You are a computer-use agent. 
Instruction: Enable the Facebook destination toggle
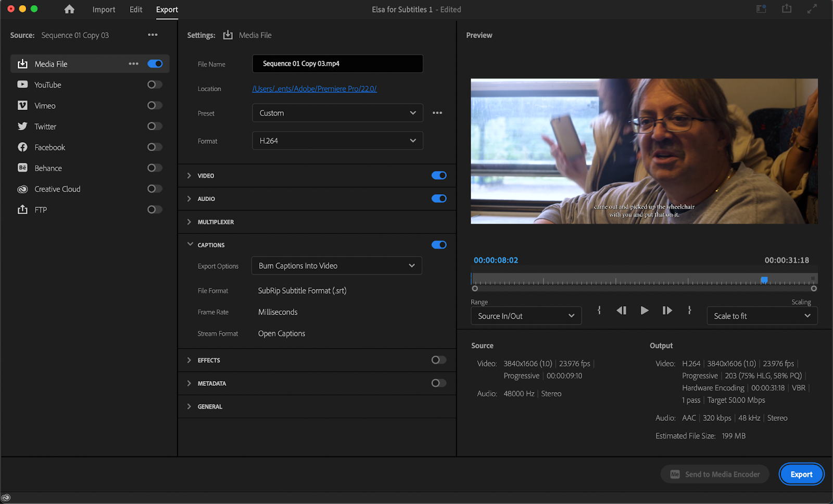[155, 147]
